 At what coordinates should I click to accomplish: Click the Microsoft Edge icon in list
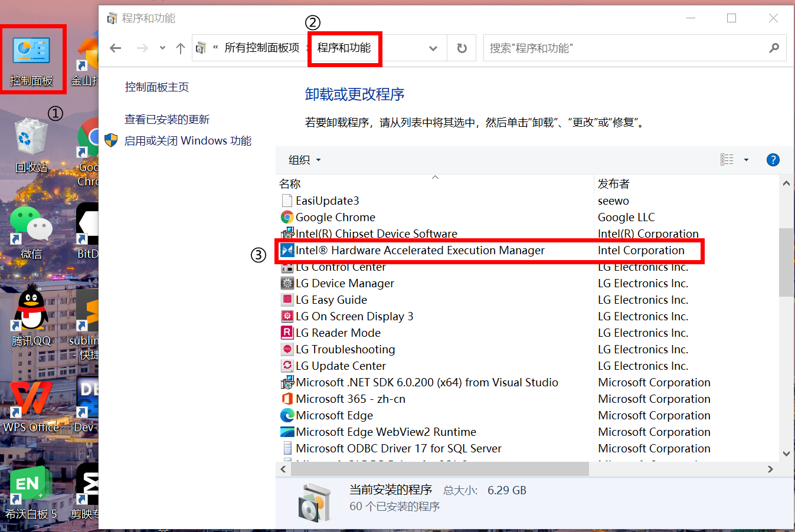pos(287,415)
